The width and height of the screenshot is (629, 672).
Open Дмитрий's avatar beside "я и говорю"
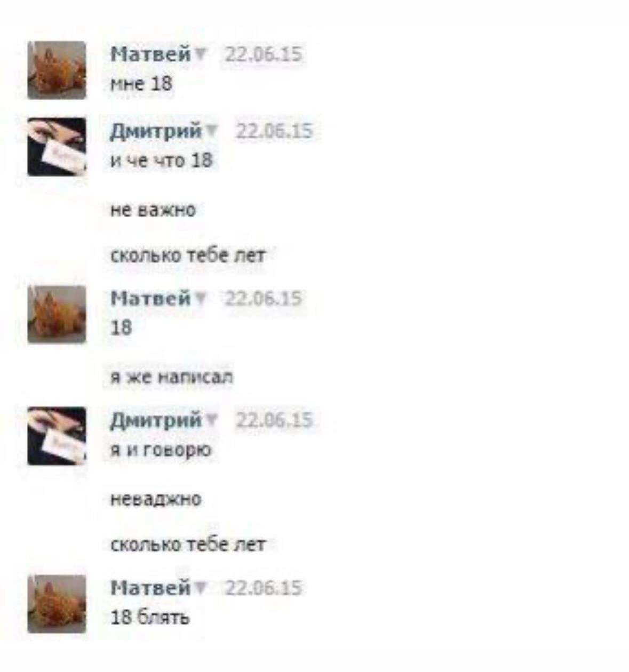point(57,436)
